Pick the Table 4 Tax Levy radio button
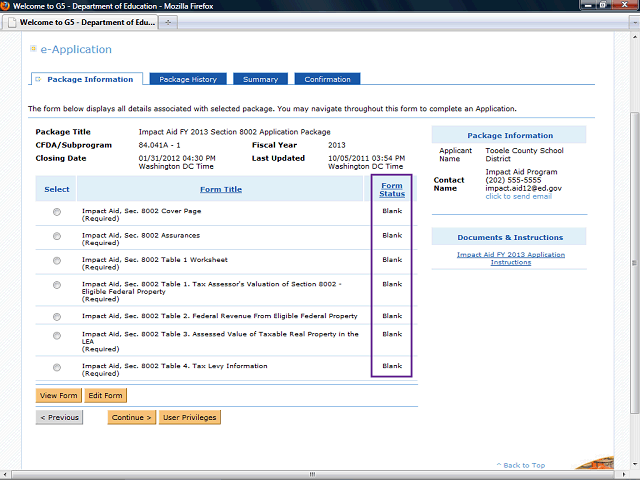Viewport: 640px width, 480px height. coord(57,368)
